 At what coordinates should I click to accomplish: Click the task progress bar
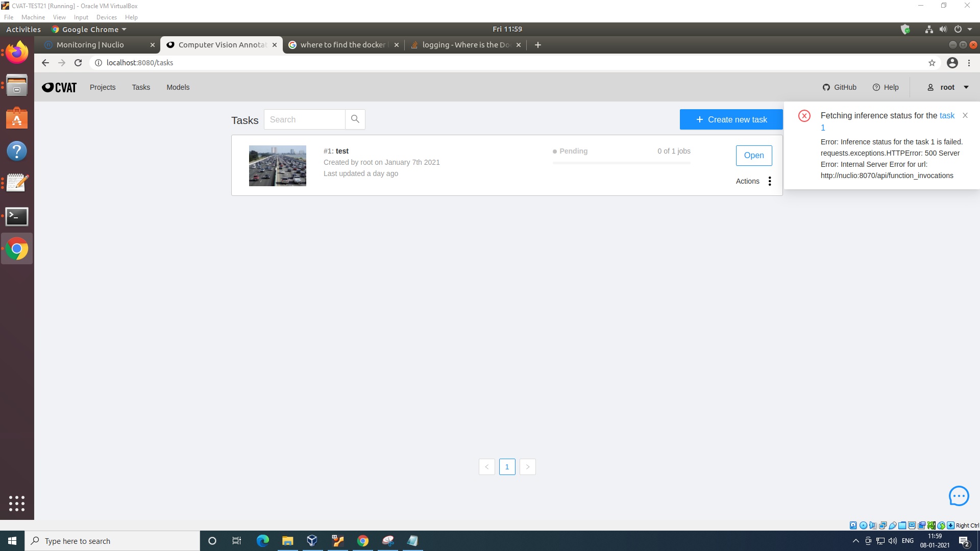[621, 163]
